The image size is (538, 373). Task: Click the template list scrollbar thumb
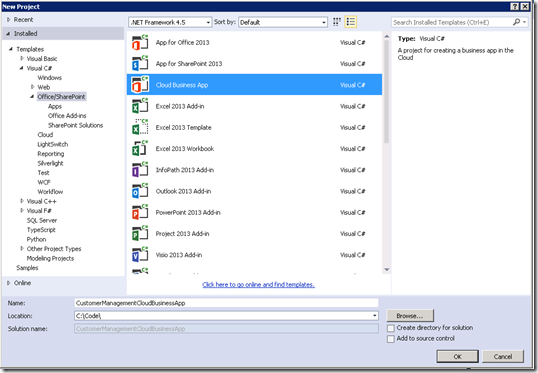pyautogui.click(x=386, y=91)
